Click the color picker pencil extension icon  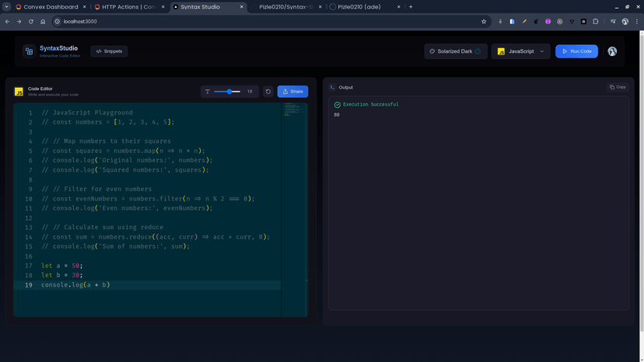point(524,21)
